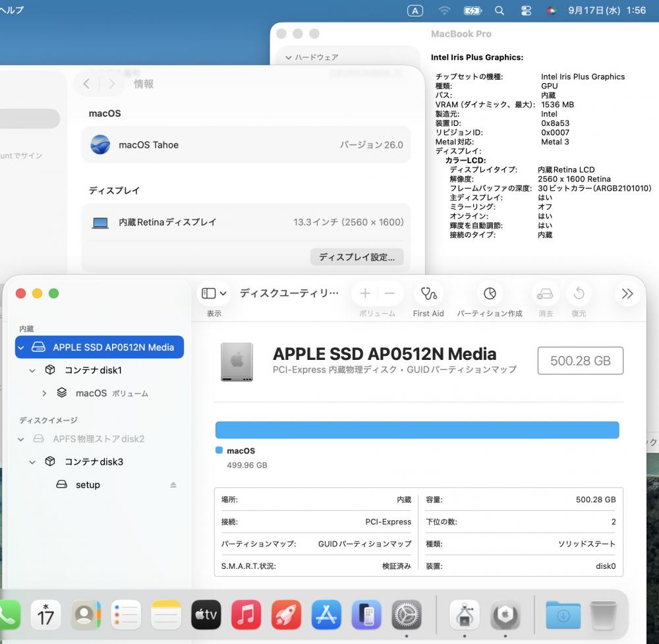The image size is (659, 644).
Task: Open Spotlight search in menu bar
Action: pos(500,11)
